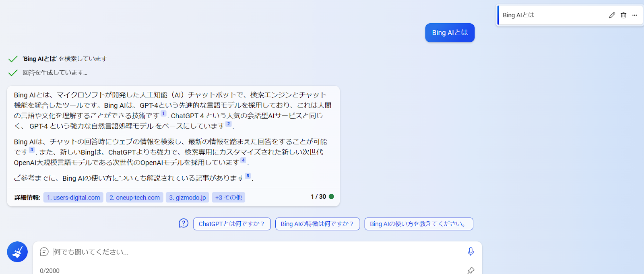Click the question mark suggestions icon
Viewport: 644px width, 274px height.
coord(184,223)
